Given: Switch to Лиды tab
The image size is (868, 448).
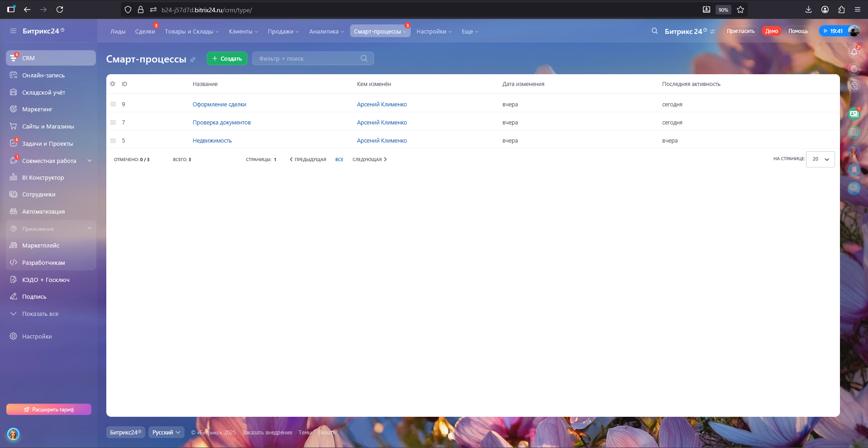Looking at the screenshot, I should click(x=118, y=31).
